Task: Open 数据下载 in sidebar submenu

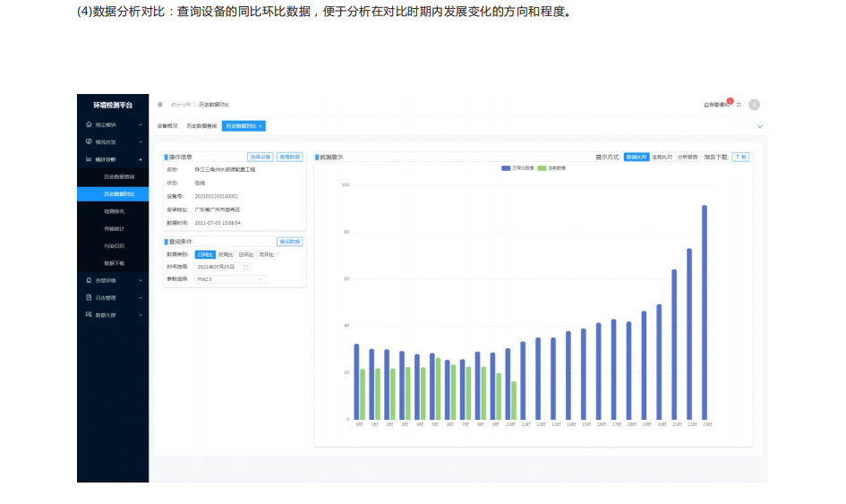Action: [x=114, y=263]
